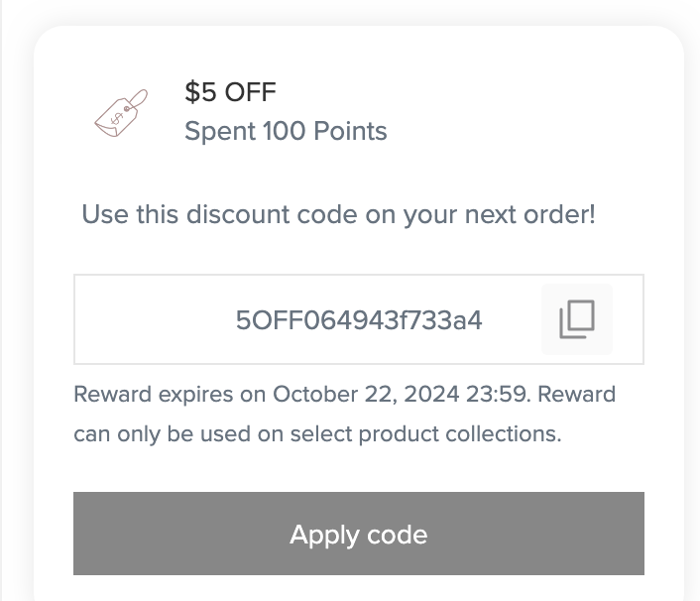This screenshot has width=700, height=601.
Task: Click the "next order!" phrase
Action: 529,214
